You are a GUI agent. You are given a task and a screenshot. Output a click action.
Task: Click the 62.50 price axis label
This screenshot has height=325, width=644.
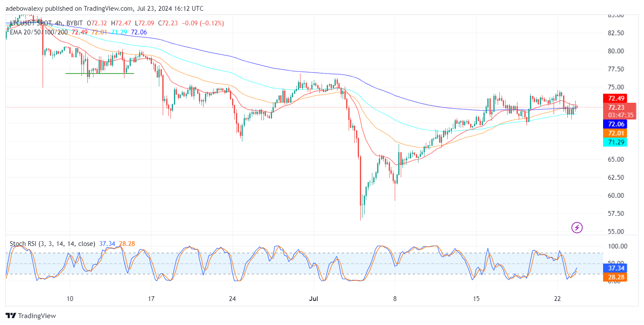click(x=616, y=177)
